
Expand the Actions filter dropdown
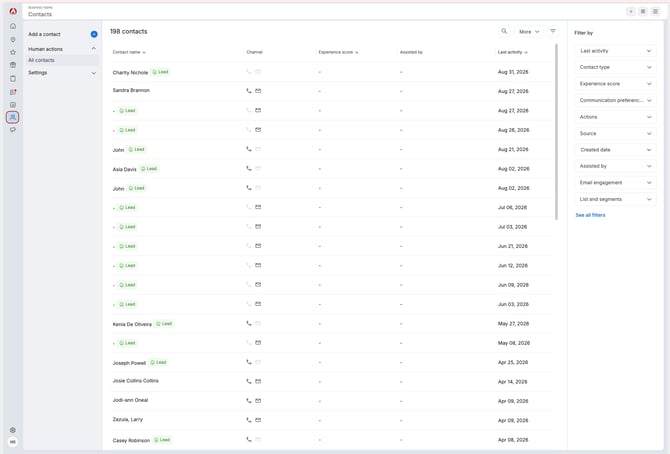pos(615,117)
